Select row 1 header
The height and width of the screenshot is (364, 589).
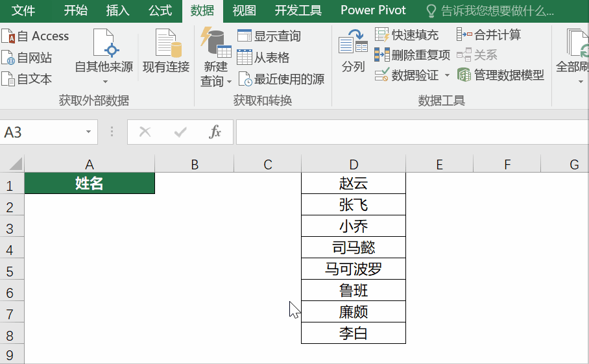(12, 184)
